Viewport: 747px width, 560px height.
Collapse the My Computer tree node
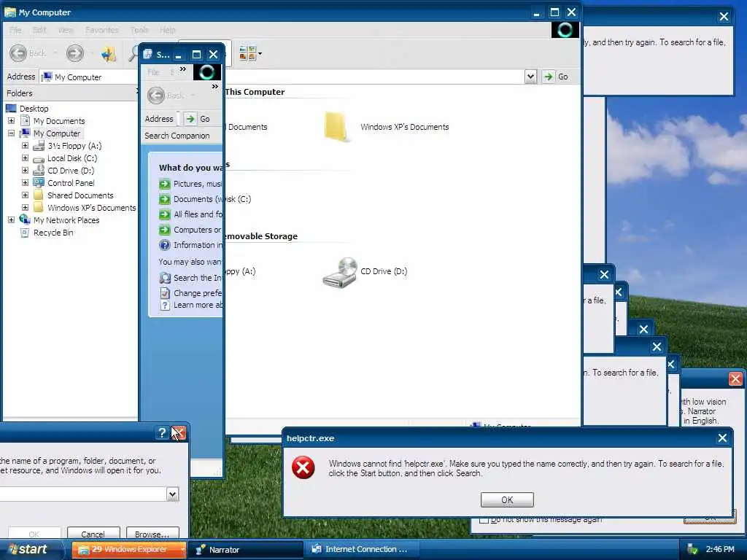11,133
